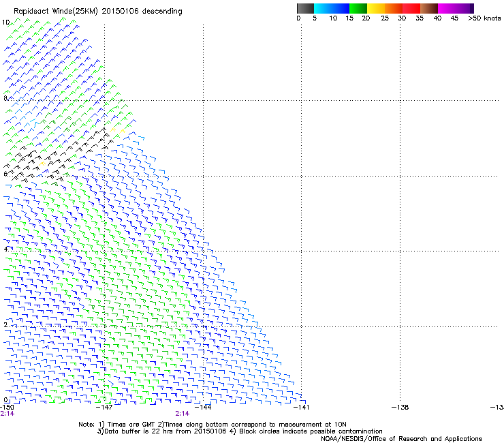Click the purple '2:14' time near -144

(x=183, y=414)
